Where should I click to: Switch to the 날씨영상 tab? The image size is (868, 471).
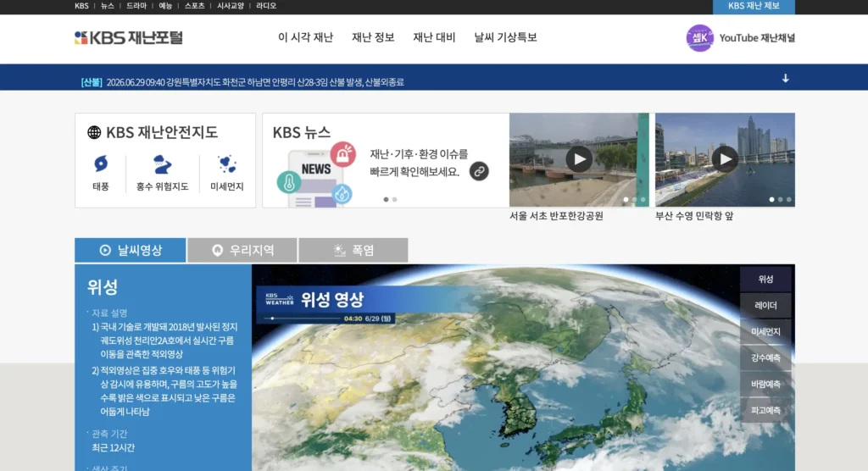[x=130, y=250]
